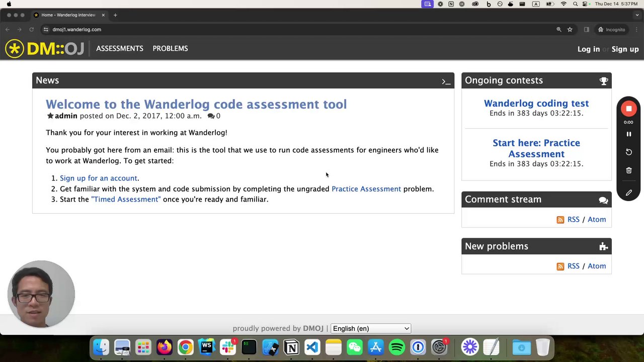The height and width of the screenshot is (362, 644).
Task: Open New problems RSS link
Action: (573, 266)
